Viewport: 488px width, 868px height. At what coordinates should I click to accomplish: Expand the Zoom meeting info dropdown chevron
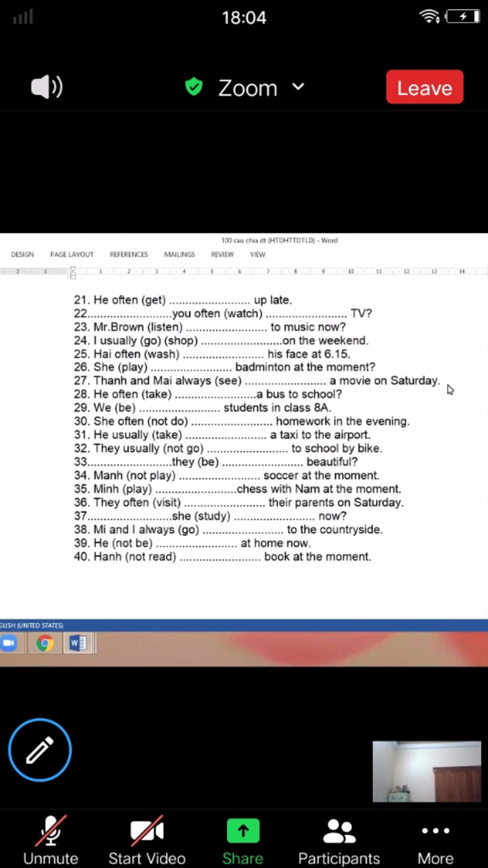[298, 87]
